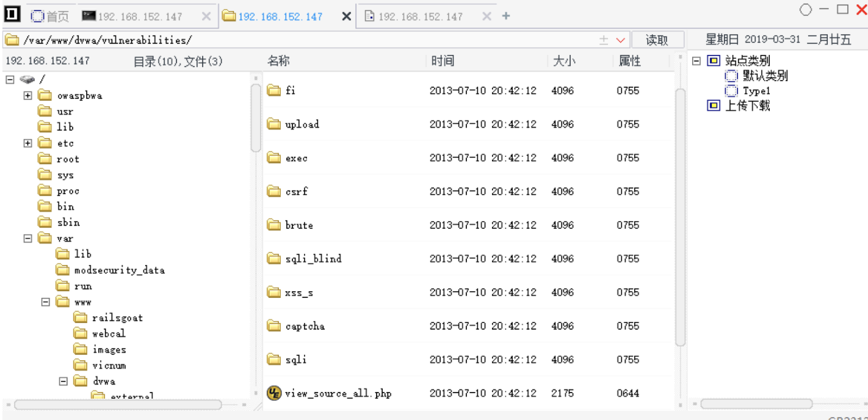The width and height of the screenshot is (868, 420).
Task: Select the Type1 category item
Action: (x=756, y=91)
